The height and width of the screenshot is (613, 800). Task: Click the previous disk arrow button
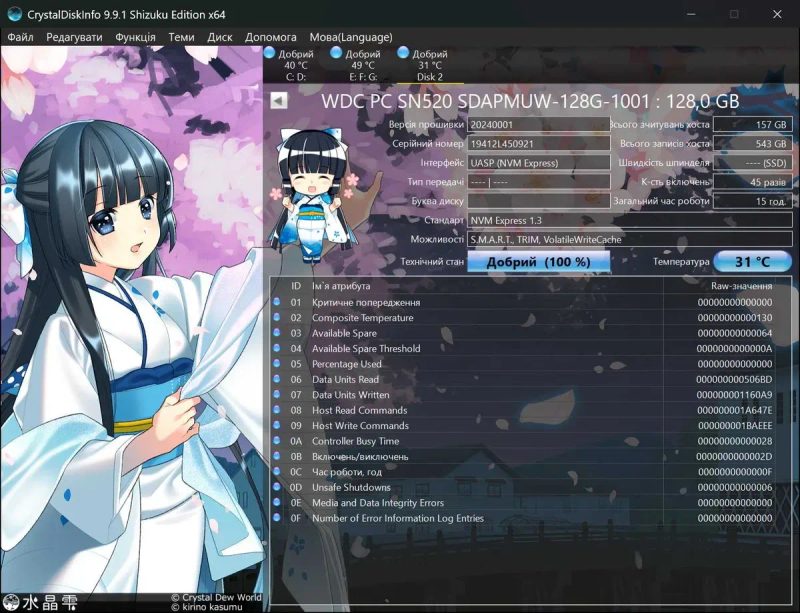tap(279, 101)
